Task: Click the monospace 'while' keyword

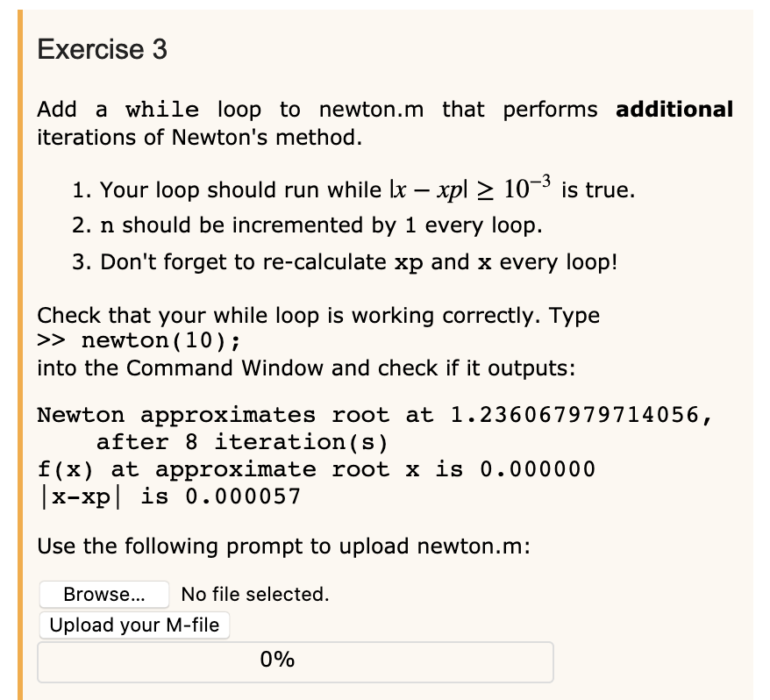Action: point(162,109)
